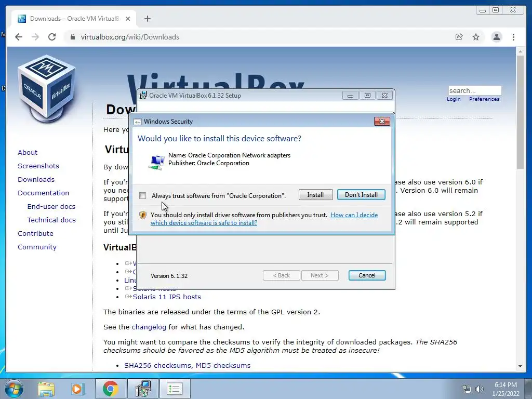Go to Documentation in the sidebar
The height and width of the screenshot is (399, 532).
[44, 193]
